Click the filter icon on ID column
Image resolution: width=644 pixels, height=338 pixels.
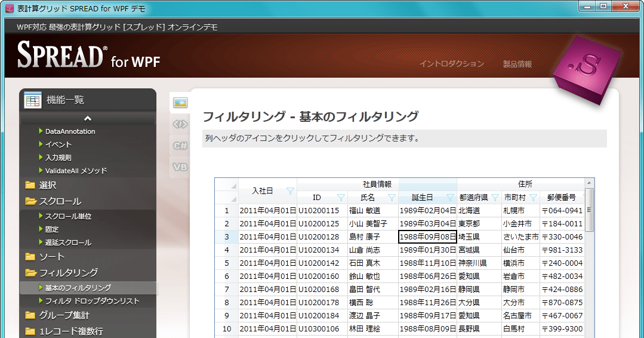click(x=341, y=198)
